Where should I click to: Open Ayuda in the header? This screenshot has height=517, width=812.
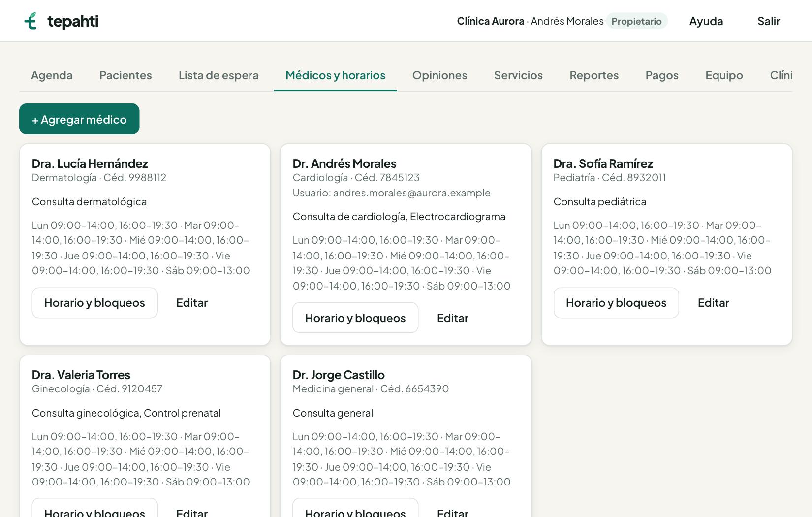point(706,21)
